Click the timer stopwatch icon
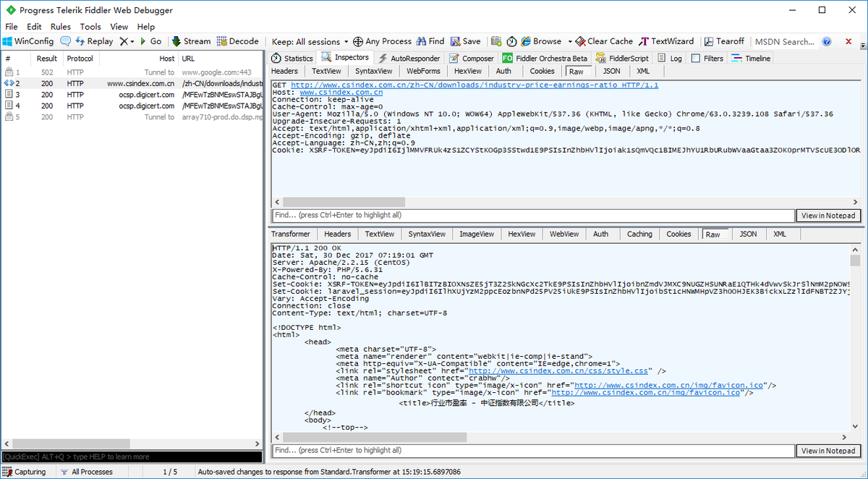The height and width of the screenshot is (479, 868). click(511, 41)
